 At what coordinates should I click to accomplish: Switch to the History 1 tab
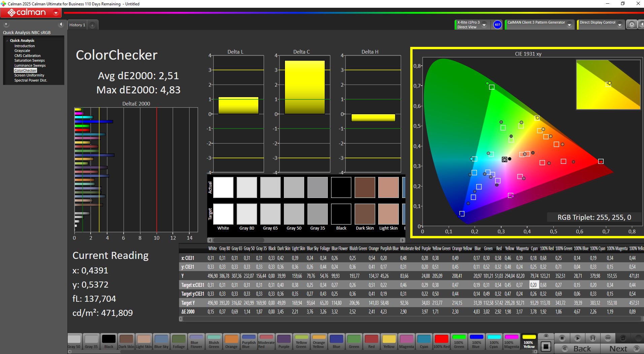click(x=77, y=25)
